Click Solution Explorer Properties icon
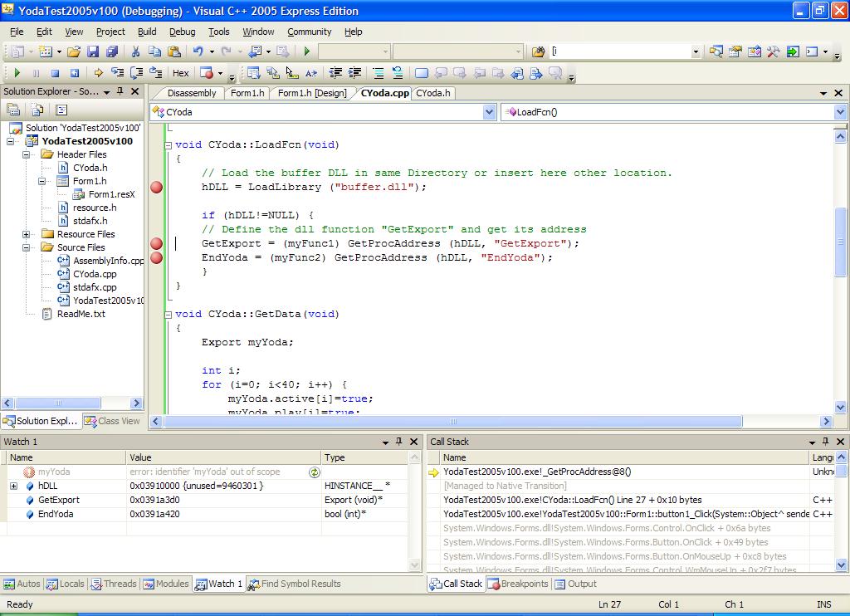 (13, 110)
